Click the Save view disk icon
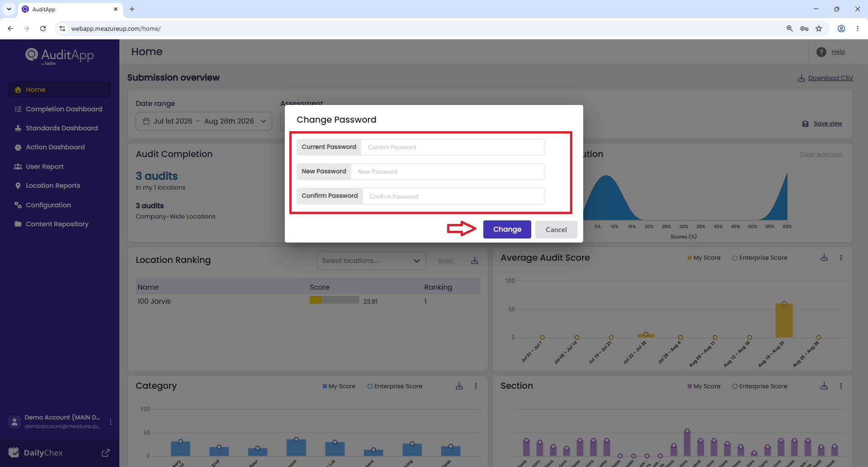 pos(805,124)
